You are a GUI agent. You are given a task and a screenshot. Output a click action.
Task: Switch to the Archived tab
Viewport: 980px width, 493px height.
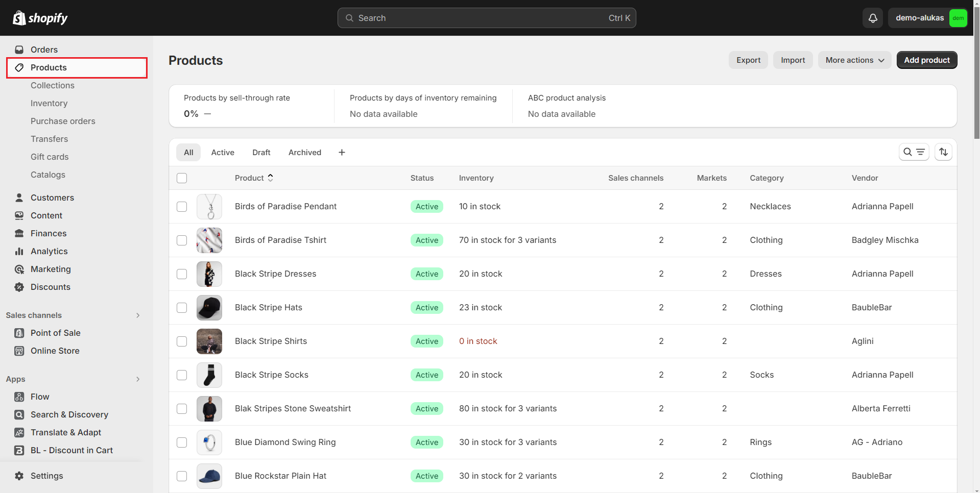(304, 153)
